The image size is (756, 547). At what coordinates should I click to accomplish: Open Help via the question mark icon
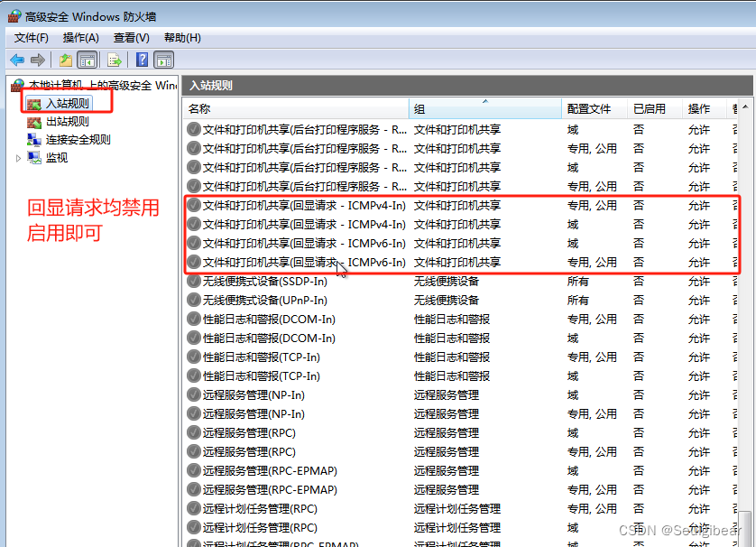[142, 60]
